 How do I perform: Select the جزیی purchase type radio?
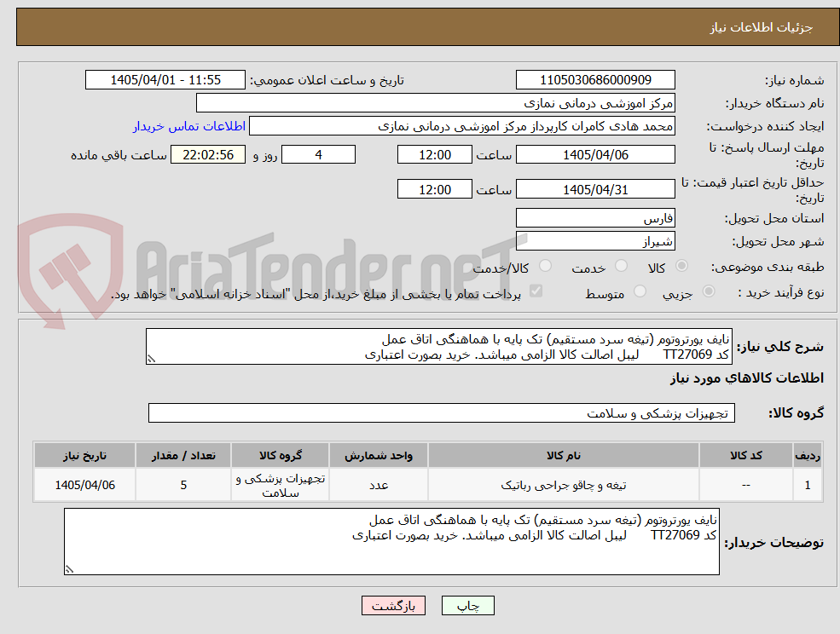708,291
